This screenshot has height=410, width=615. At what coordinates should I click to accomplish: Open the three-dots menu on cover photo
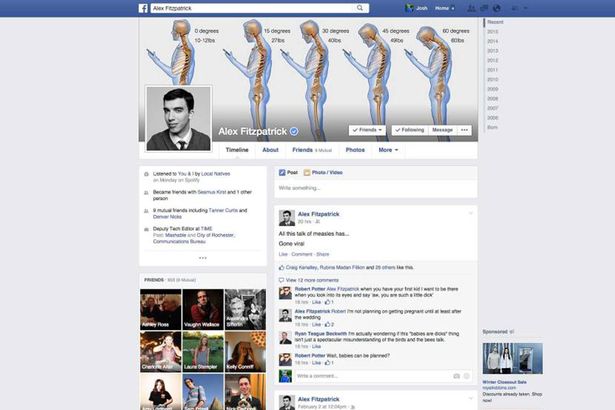coord(464,130)
